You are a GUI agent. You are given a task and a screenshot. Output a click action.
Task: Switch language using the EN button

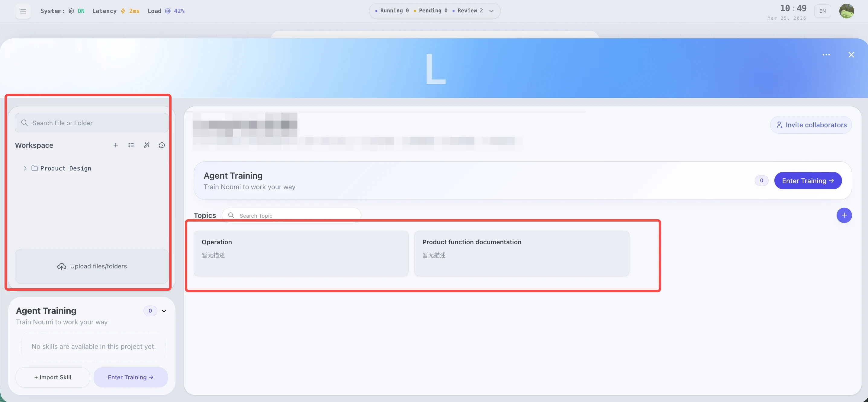(822, 11)
